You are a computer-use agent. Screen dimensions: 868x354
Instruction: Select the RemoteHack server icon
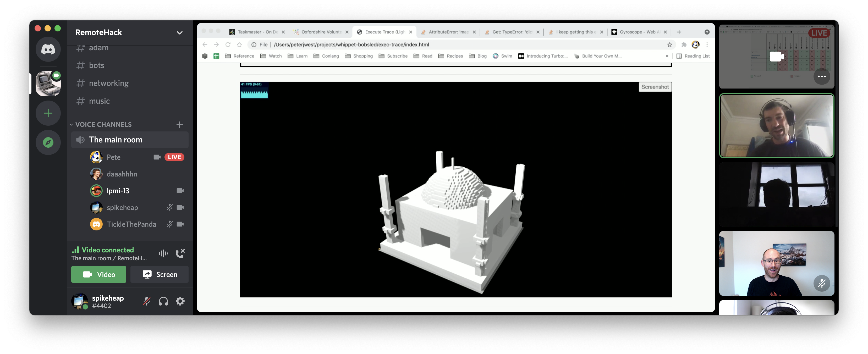pos(48,84)
